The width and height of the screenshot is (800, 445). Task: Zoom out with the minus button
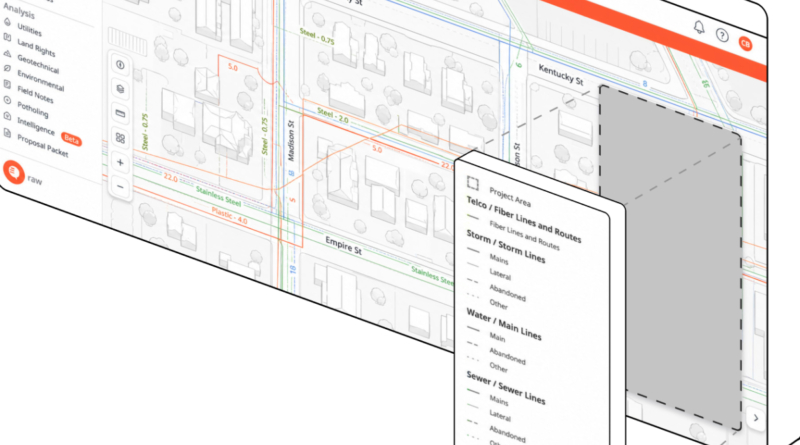120,187
